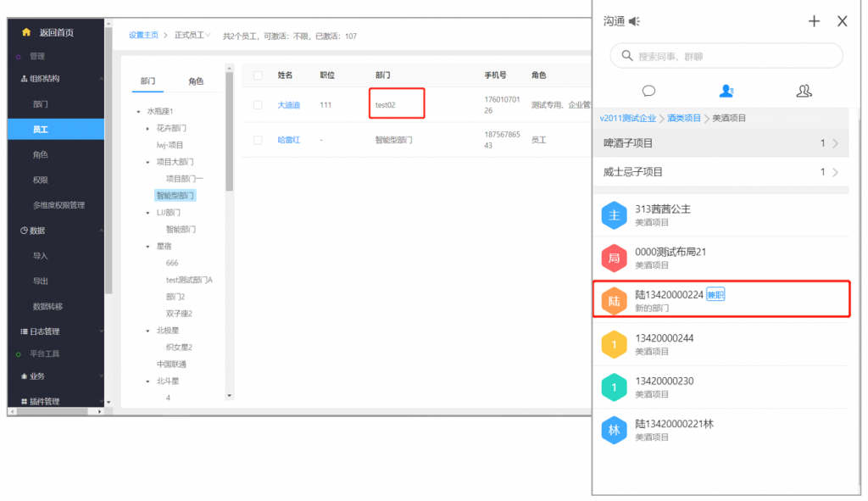Screen dimensions: 868x501
Task: Click the department tree vertical scrollbar
Action: point(229,144)
